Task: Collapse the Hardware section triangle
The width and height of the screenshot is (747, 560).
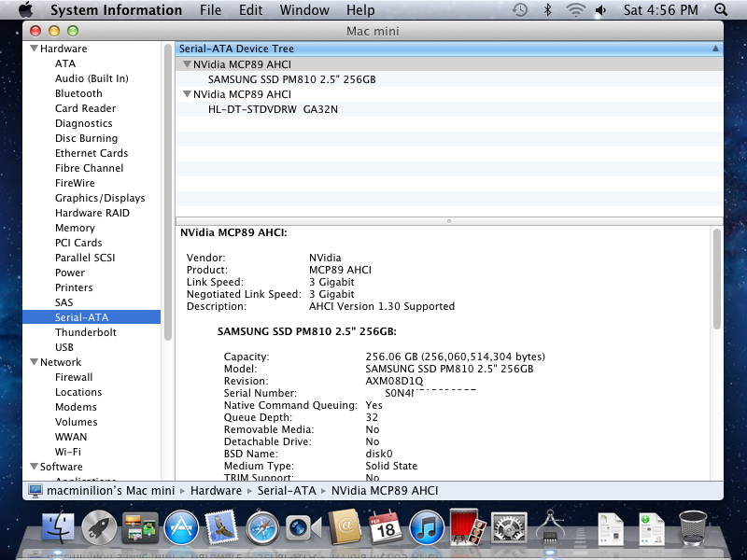Action: 34,49
